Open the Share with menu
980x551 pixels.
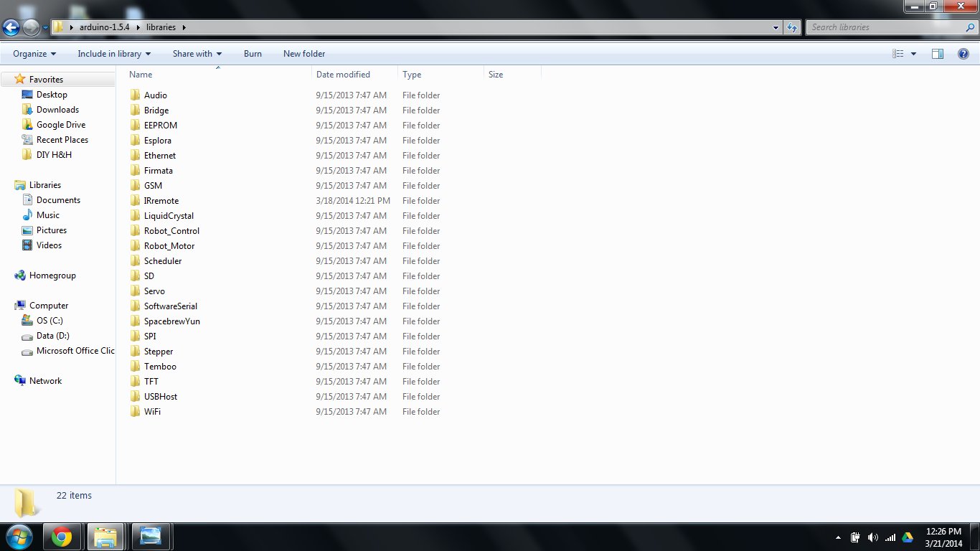[x=197, y=54]
